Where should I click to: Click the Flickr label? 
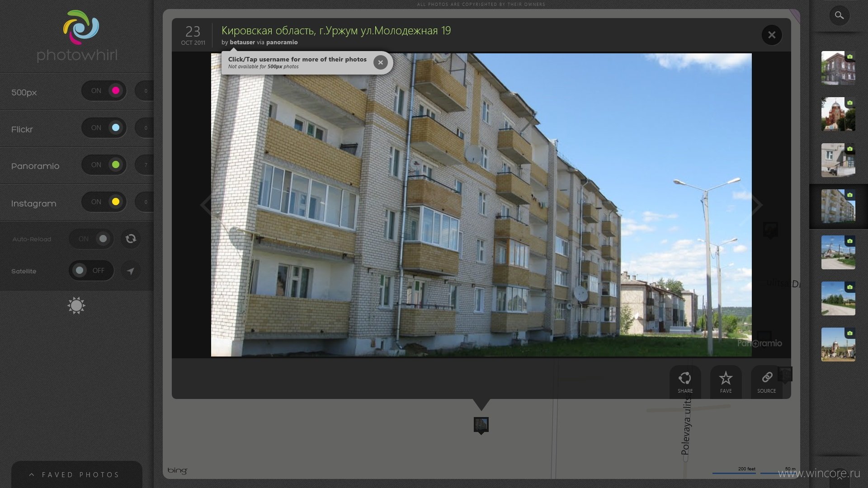pos(22,129)
